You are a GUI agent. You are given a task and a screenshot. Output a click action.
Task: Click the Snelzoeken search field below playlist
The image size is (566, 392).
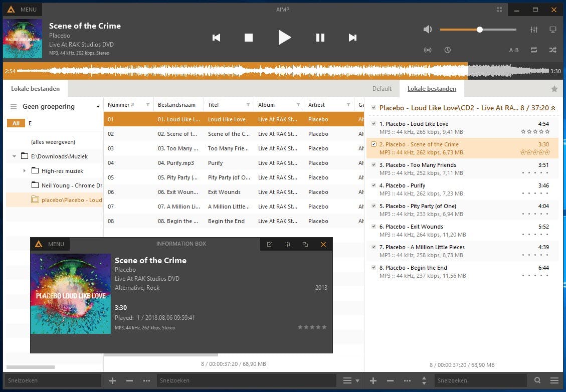click(x=479, y=380)
